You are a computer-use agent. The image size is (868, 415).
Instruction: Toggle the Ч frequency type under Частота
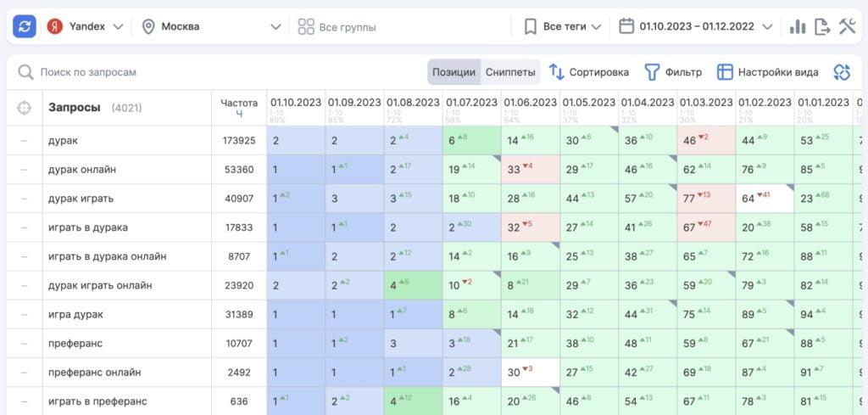[239, 114]
